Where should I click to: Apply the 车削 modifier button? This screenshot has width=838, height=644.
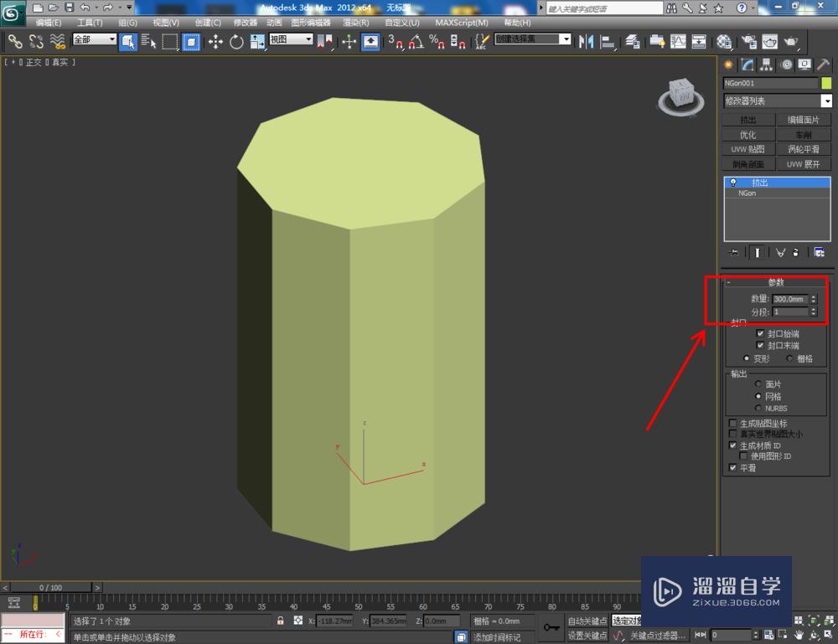804,134
